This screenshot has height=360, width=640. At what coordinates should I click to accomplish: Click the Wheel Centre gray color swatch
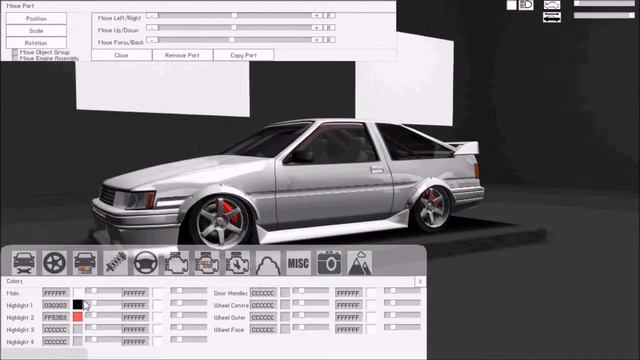coord(285,305)
